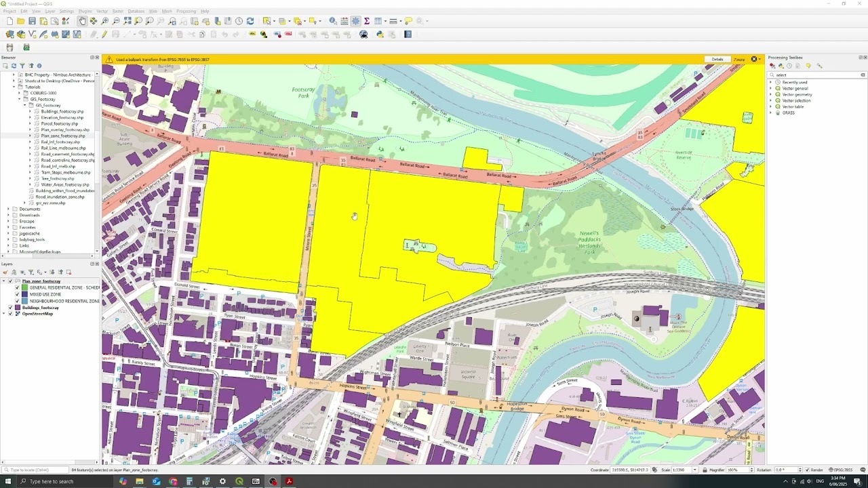Open the Processing Toolbox gear icon
This screenshot has width=868, height=488.
coord(355,21)
